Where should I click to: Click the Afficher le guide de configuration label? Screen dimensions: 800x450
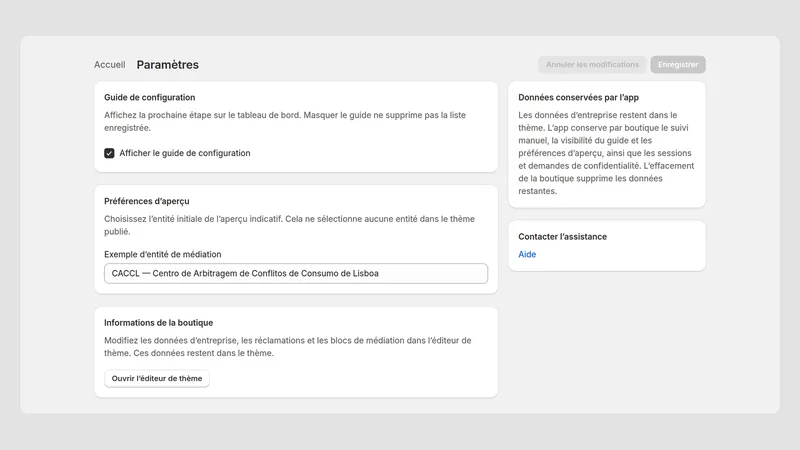(x=185, y=153)
